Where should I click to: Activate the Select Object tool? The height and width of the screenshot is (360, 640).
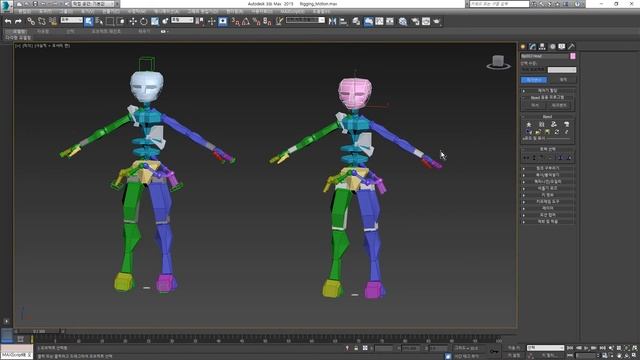tap(89, 21)
